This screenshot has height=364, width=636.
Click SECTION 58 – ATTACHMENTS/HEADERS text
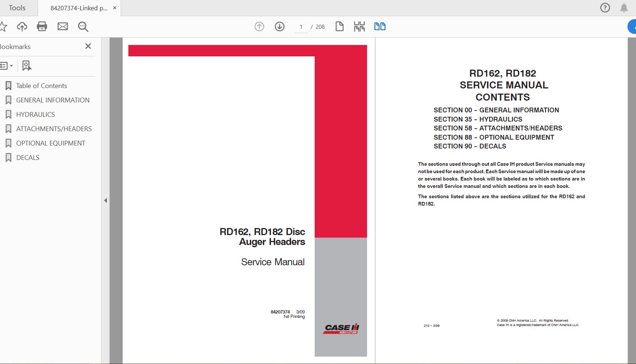(498, 128)
